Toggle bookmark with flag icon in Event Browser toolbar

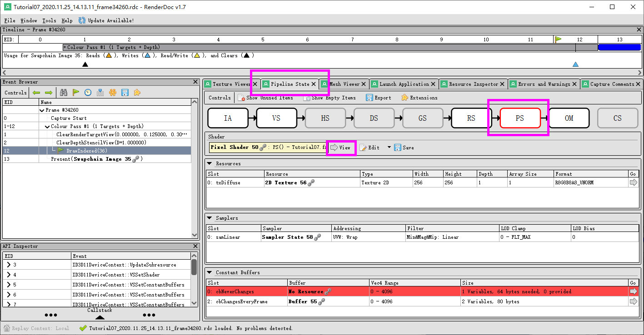coord(76,93)
